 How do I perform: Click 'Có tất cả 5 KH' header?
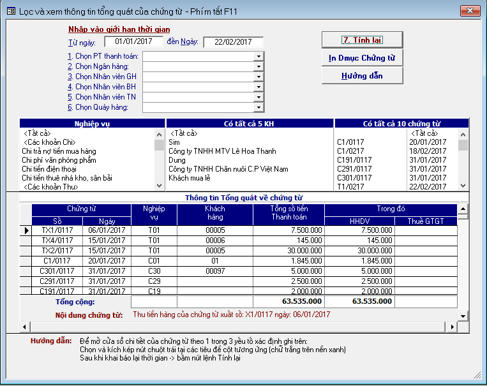(x=249, y=124)
